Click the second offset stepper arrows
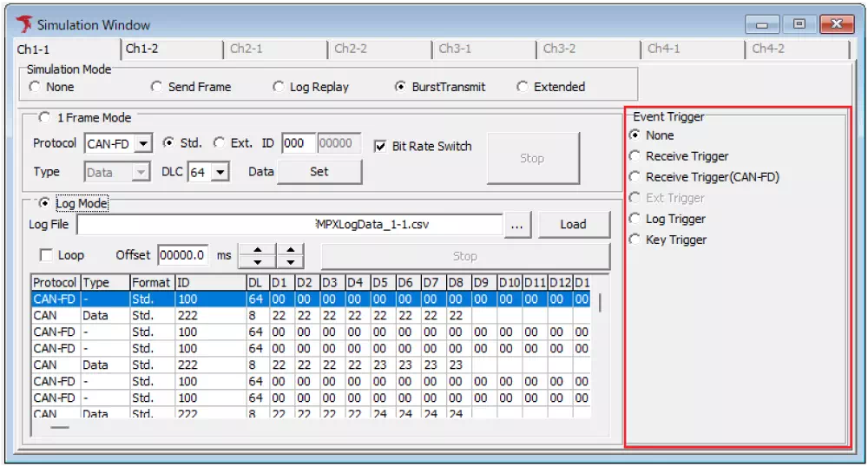This screenshot has height=467, width=868. pyautogui.click(x=291, y=256)
